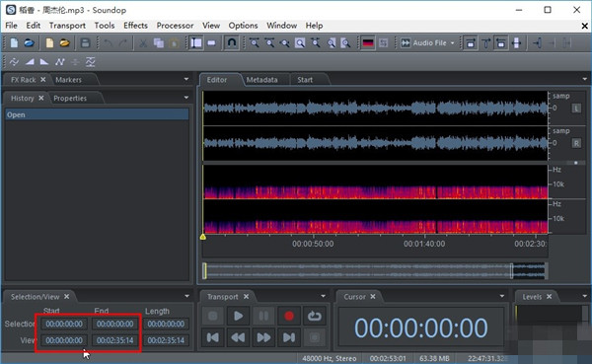Screen dimensions: 592x364
Task: Open the Effects menu
Action: coord(135,26)
